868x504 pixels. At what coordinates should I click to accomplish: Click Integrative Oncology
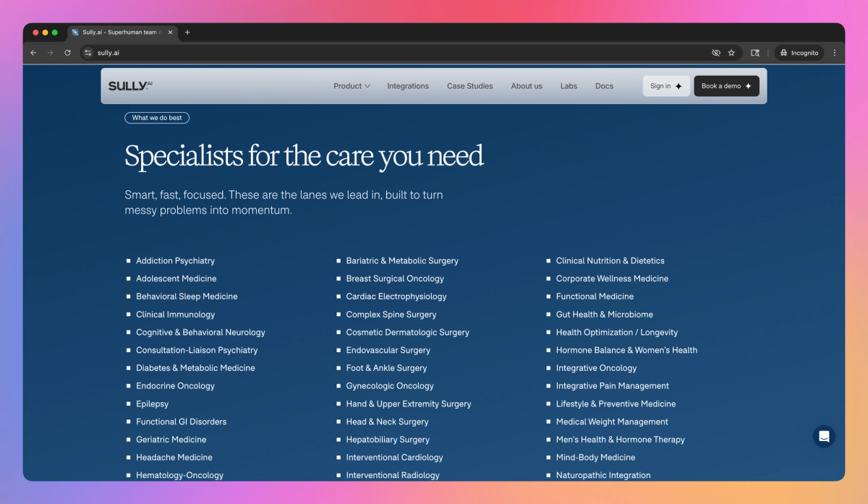click(x=597, y=368)
